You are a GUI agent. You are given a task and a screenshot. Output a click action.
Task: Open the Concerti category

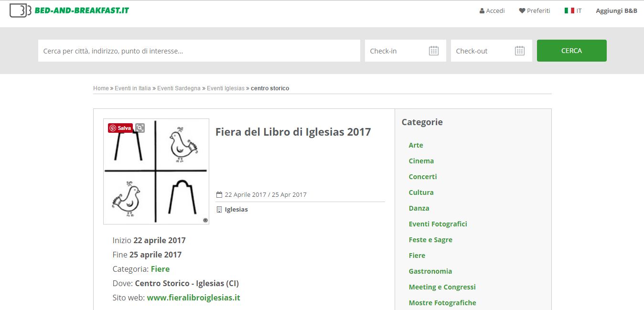point(423,177)
